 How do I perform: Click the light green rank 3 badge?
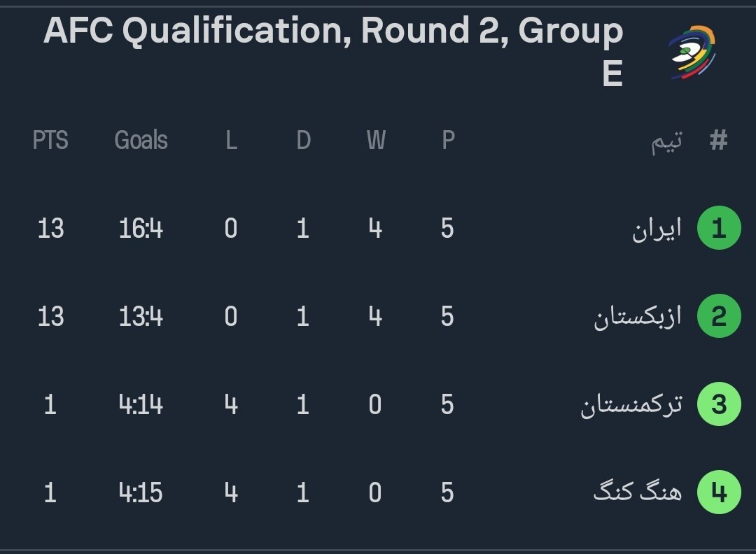(x=719, y=405)
